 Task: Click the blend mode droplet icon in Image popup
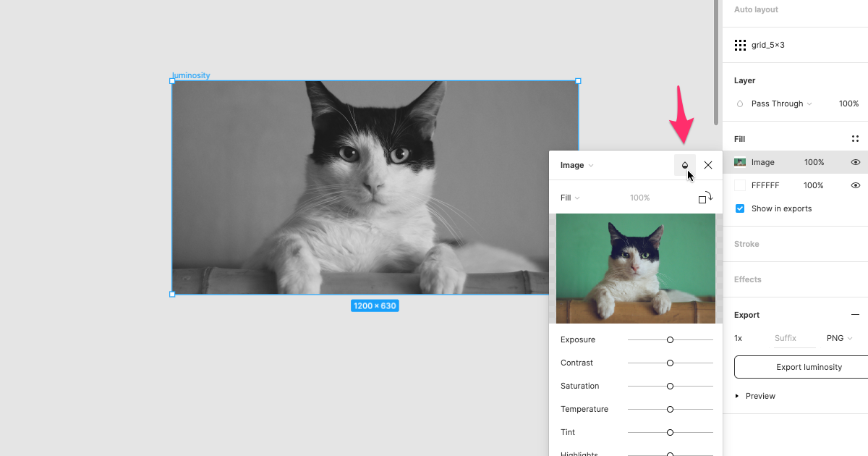(684, 165)
